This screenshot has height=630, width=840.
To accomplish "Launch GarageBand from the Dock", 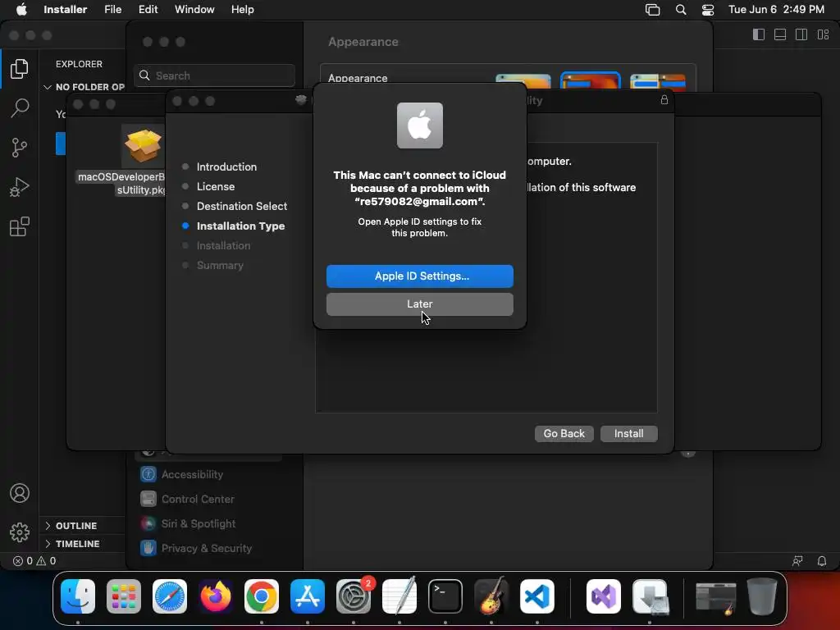I will [x=491, y=596].
